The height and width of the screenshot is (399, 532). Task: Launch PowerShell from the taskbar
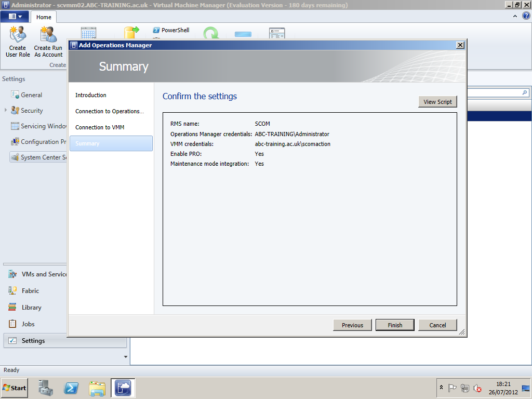point(71,388)
